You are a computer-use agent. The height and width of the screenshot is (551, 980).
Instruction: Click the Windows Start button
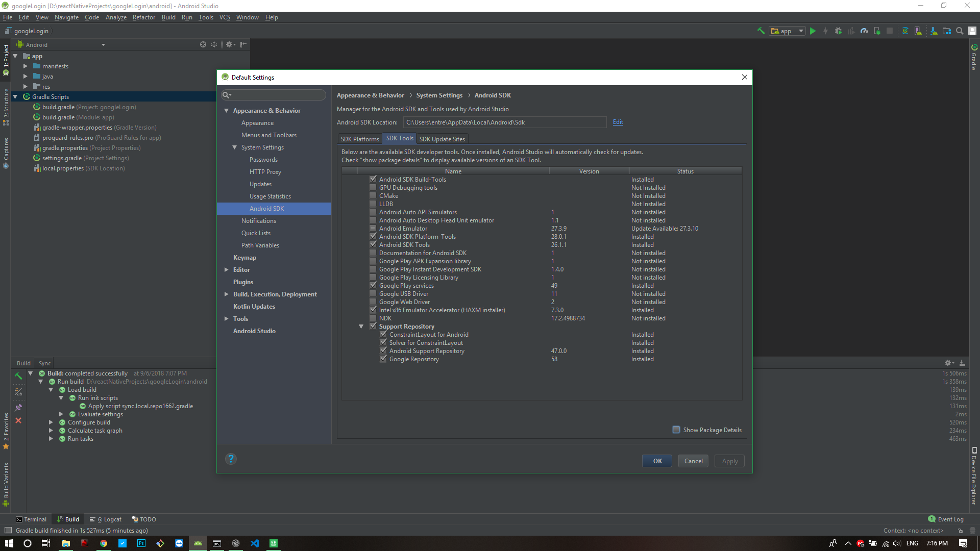pyautogui.click(x=9, y=543)
